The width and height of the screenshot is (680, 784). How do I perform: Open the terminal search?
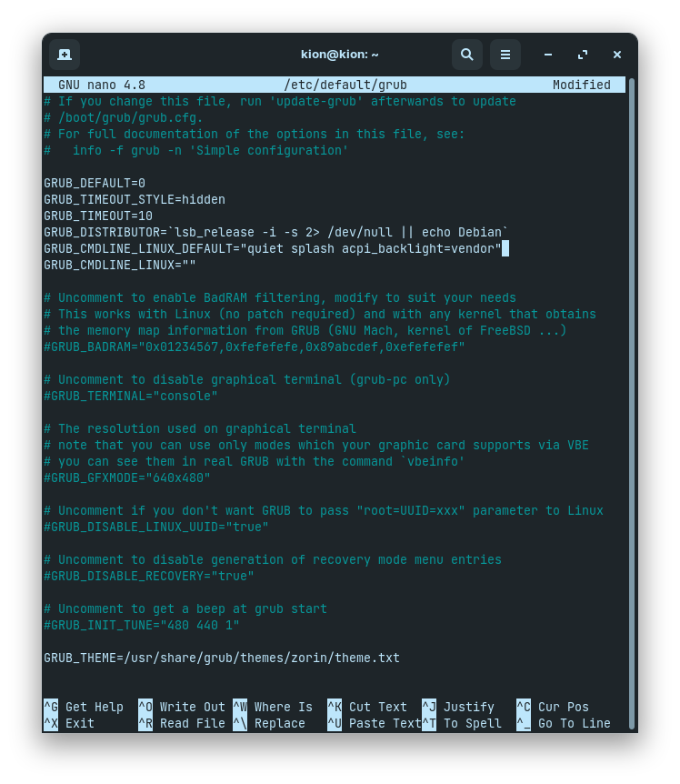(x=466, y=55)
